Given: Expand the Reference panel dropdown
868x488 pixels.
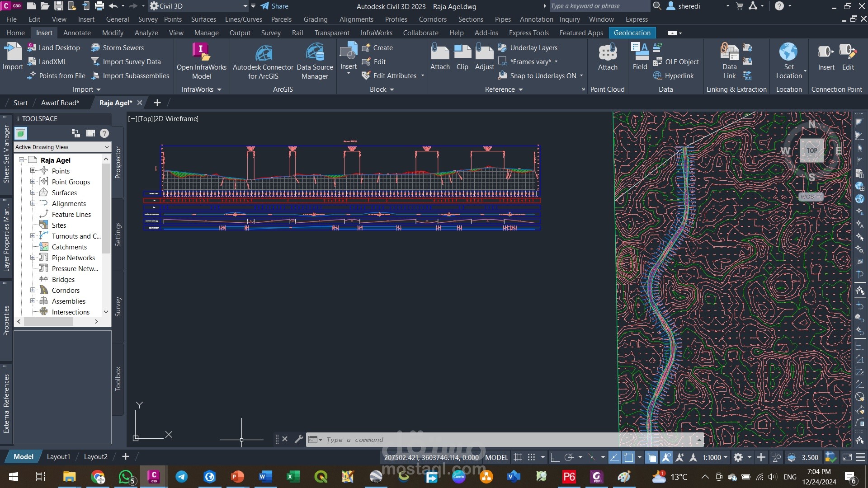Looking at the screenshot, I should tap(504, 89).
